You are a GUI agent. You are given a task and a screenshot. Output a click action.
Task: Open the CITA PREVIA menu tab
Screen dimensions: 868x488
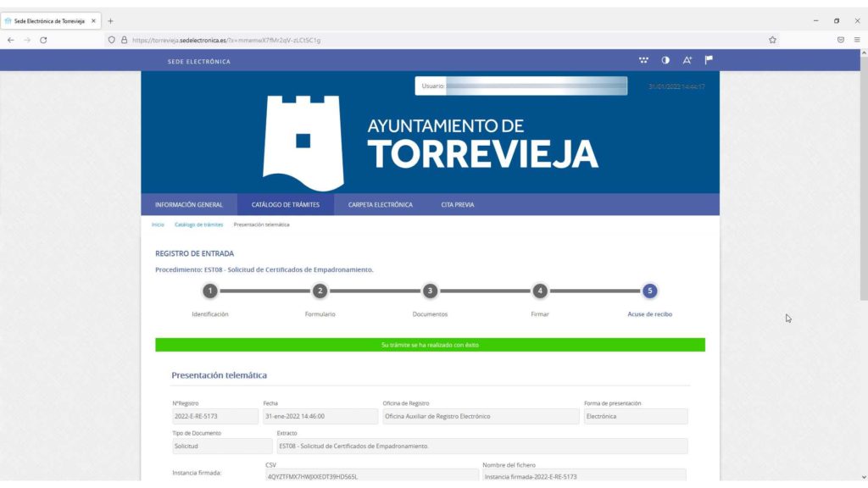click(x=457, y=205)
